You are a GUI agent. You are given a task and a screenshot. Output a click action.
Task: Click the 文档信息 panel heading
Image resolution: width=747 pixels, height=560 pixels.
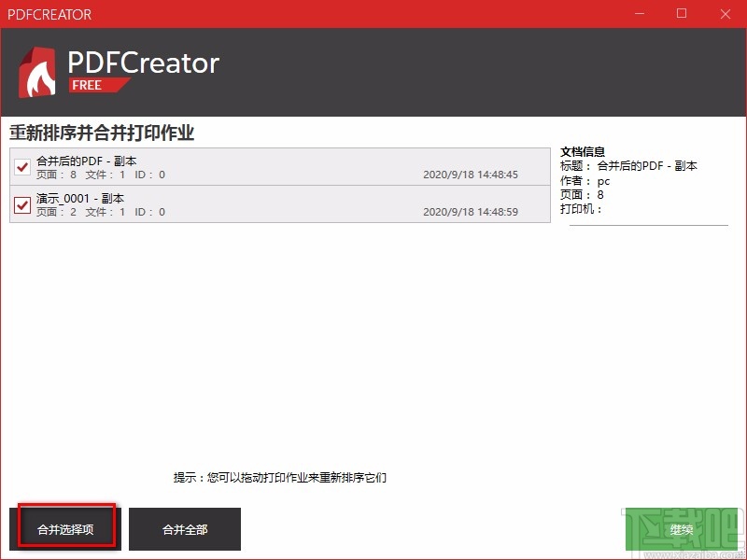582,150
